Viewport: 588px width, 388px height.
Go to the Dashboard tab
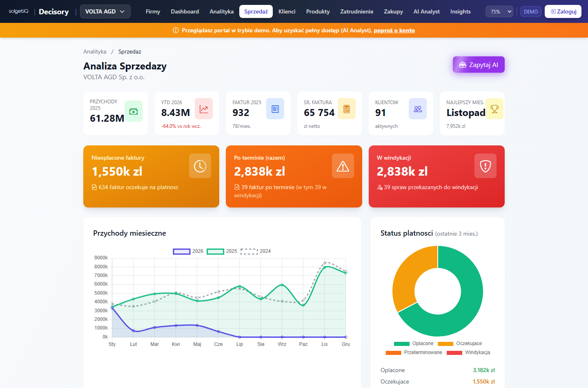click(x=185, y=11)
